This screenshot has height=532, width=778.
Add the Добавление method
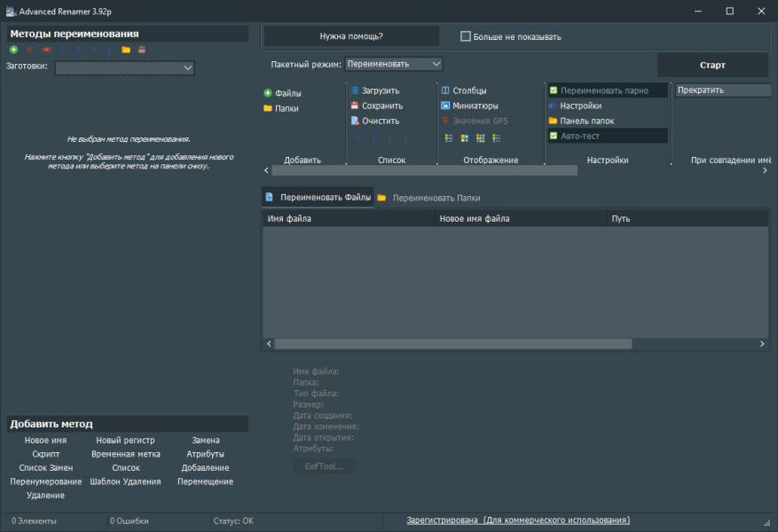point(206,468)
